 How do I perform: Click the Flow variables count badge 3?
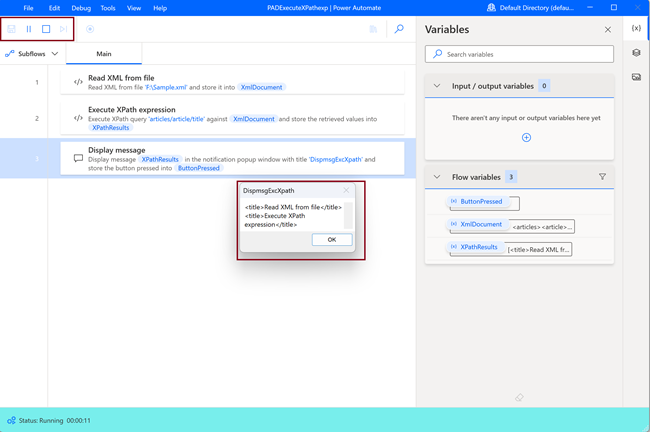(x=511, y=177)
